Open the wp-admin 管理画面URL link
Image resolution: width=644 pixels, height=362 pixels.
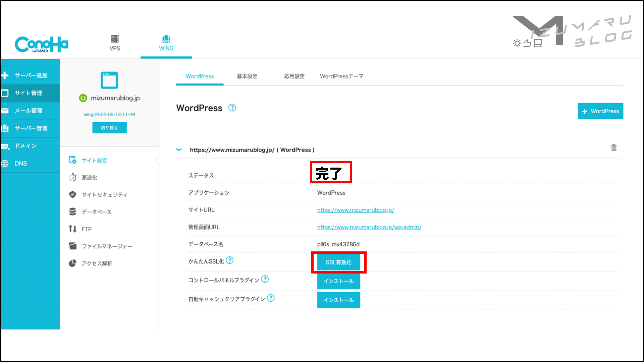[369, 227]
